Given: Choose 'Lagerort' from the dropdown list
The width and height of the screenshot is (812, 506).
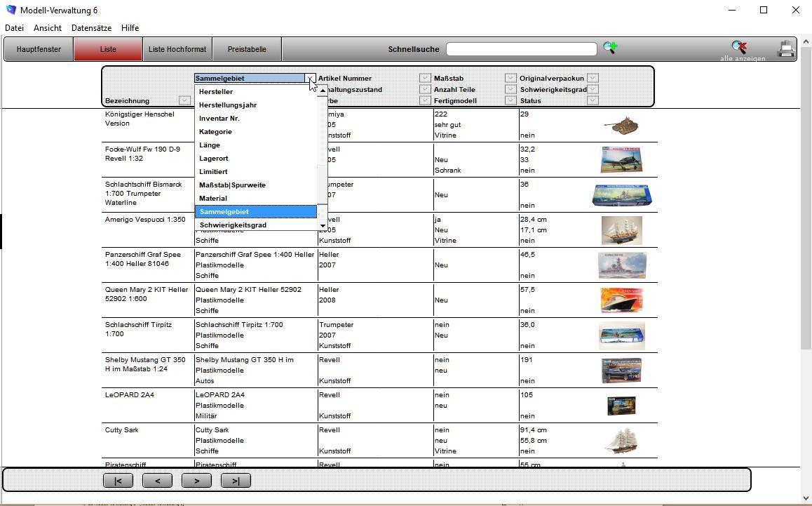Looking at the screenshot, I should 214,159.
